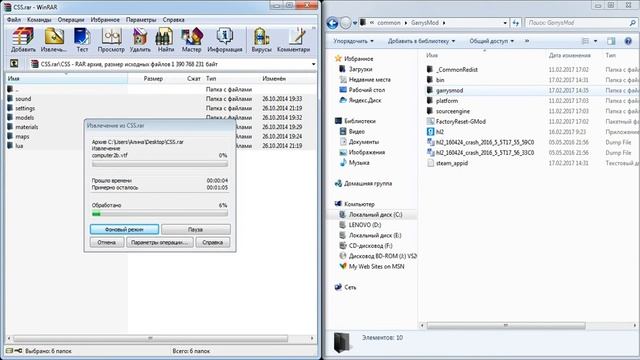The width and height of the screenshot is (640, 360).
Task: Click Домашняя группа in navigation pane
Action: point(363,184)
